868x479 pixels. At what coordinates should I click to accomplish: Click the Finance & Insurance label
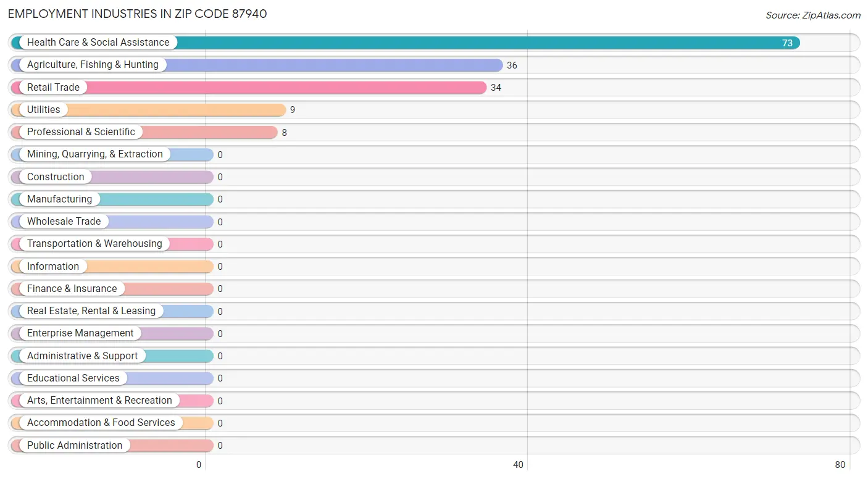pos(72,288)
